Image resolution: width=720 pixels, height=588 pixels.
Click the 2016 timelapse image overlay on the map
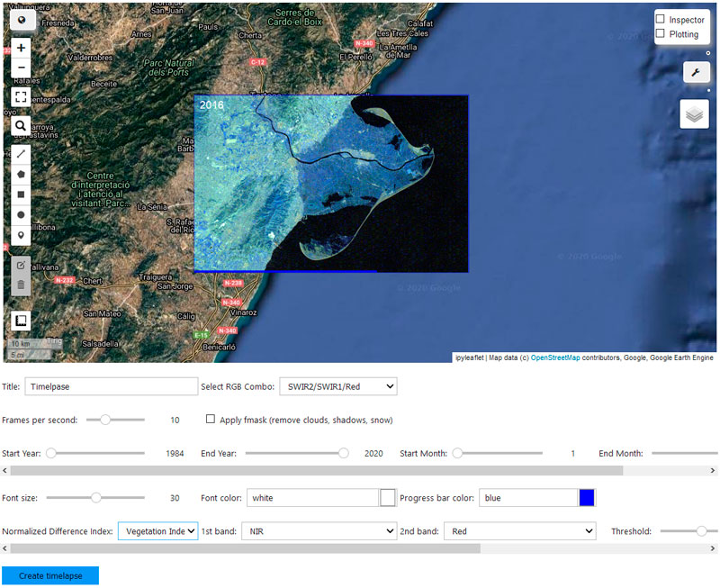click(x=331, y=184)
